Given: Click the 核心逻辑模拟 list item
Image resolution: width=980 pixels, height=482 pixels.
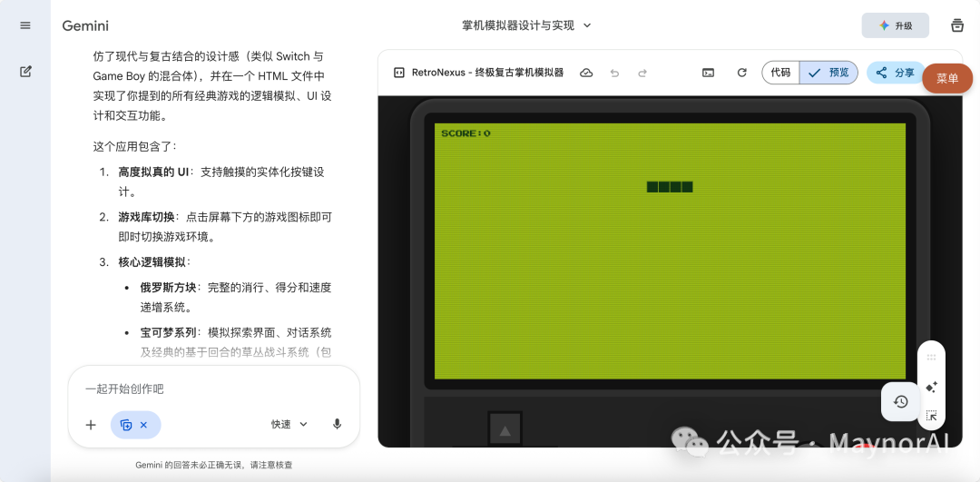Looking at the screenshot, I should tap(154, 262).
